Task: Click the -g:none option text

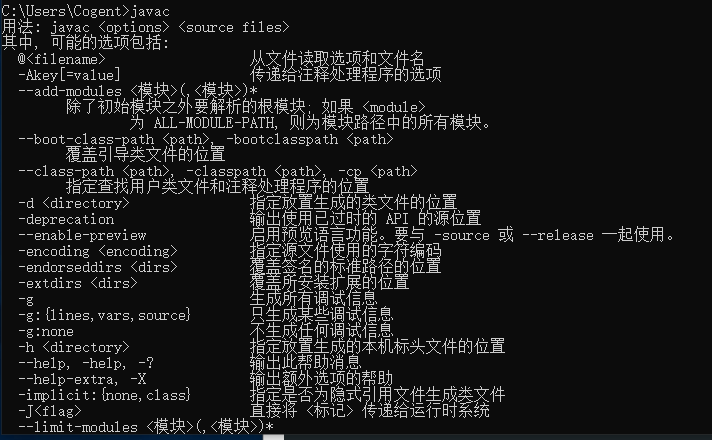Action: pos(46,331)
